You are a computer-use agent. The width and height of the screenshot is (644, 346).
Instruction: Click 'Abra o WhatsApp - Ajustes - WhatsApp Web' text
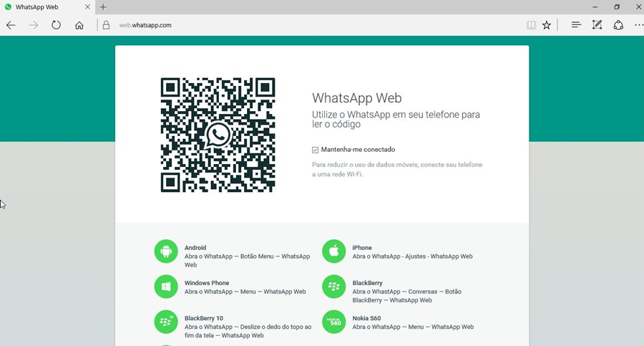(x=412, y=256)
